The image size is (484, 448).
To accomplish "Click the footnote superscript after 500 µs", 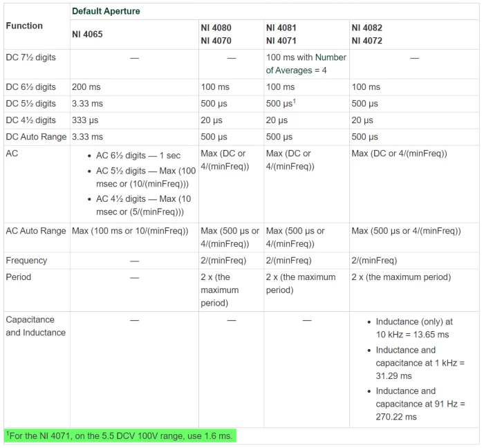I will click(295, 101).
